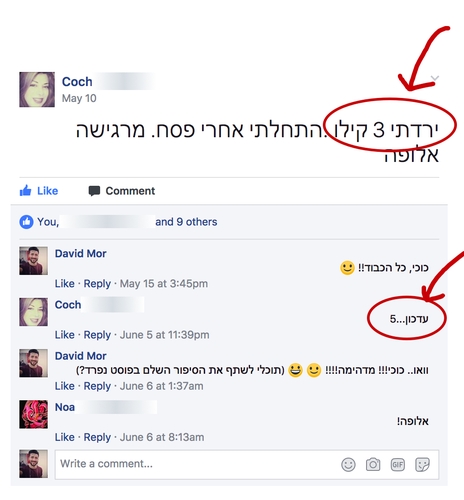This screenshot has width=464, height=500.
Task: View who liked: 'and 9 others'
Action: (x=186, y=222)
